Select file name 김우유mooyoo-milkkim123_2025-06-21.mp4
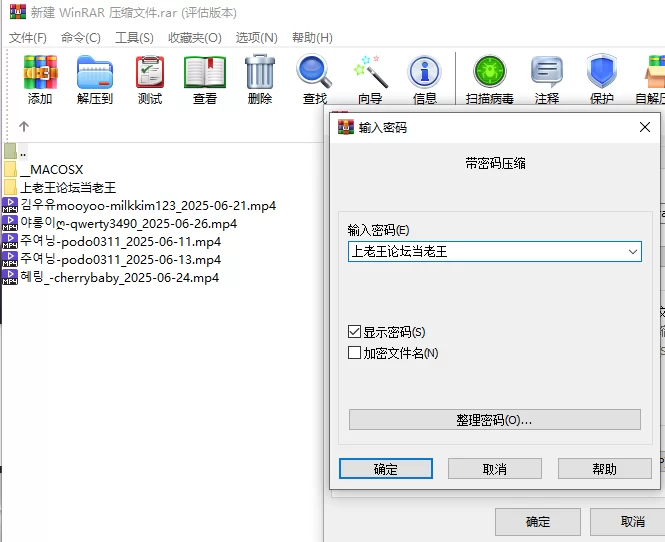The image size is (665, 542). (148, 205)
